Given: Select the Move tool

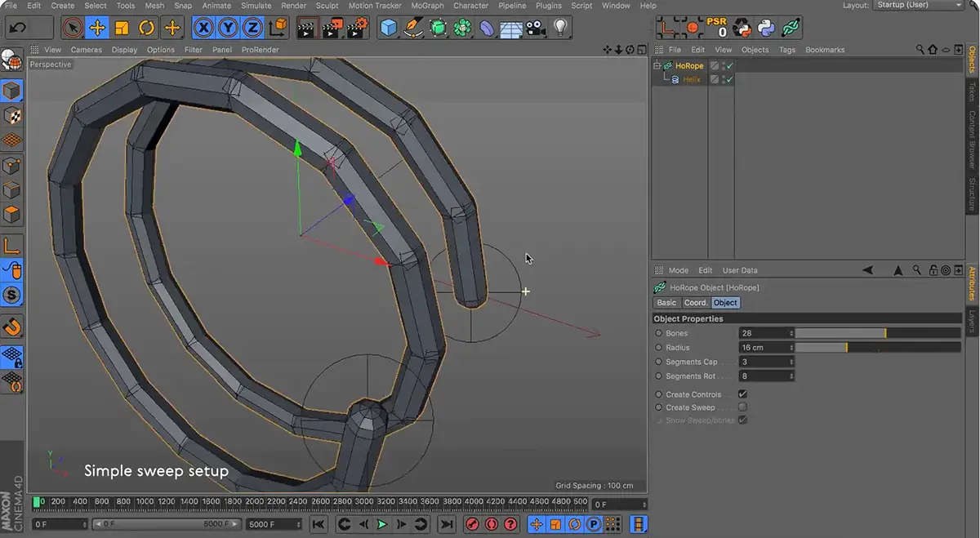Looking at the screenshot, I should click(97, 28).
